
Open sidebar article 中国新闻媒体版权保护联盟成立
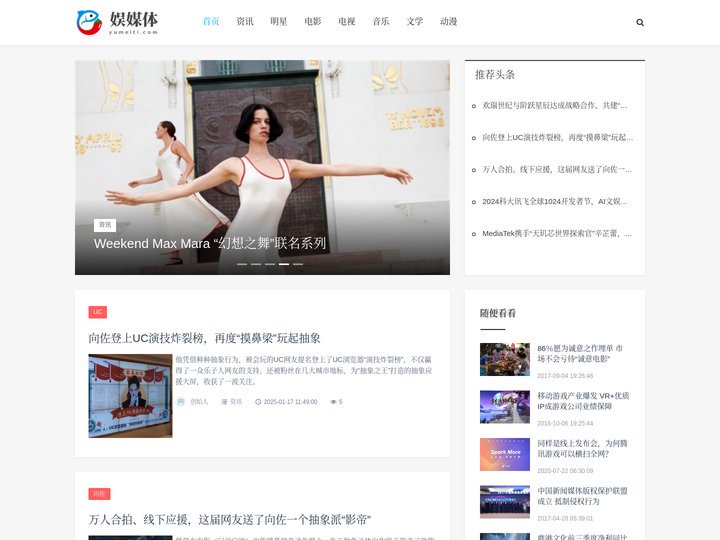[x=582, y=496]
